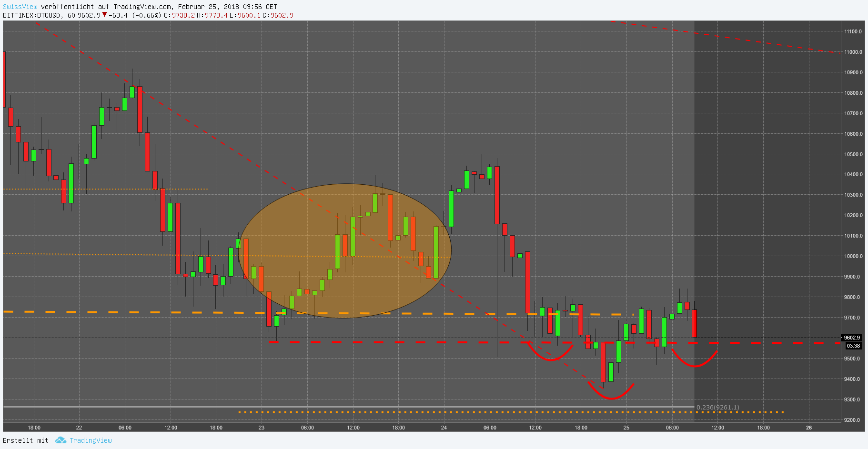Click the 10000.0 price axis label

tap(853, 256)
